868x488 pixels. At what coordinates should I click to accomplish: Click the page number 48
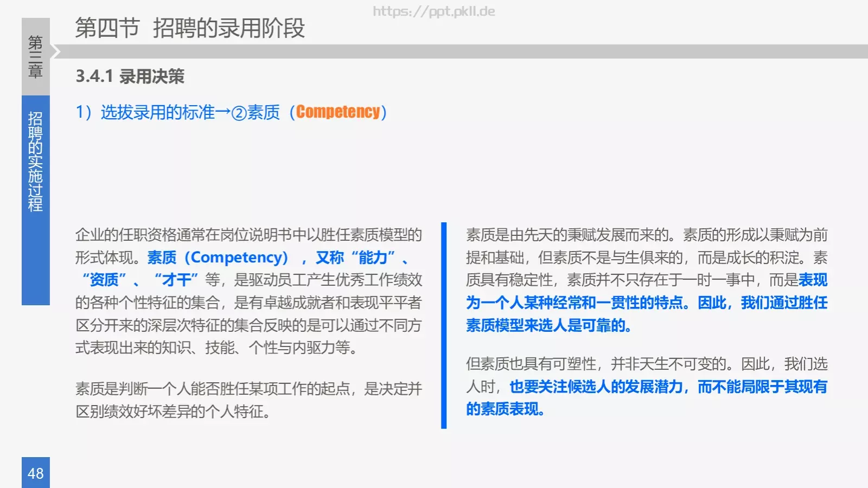[36, 473]
